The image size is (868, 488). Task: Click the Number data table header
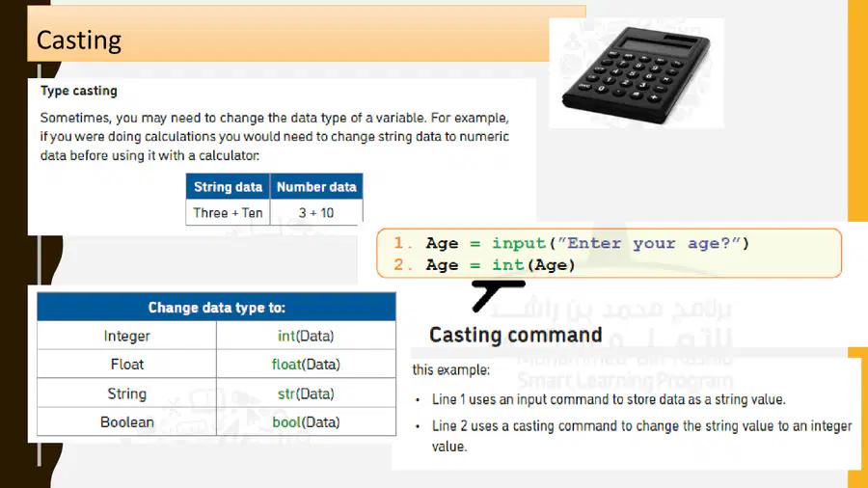pos(316,186)
